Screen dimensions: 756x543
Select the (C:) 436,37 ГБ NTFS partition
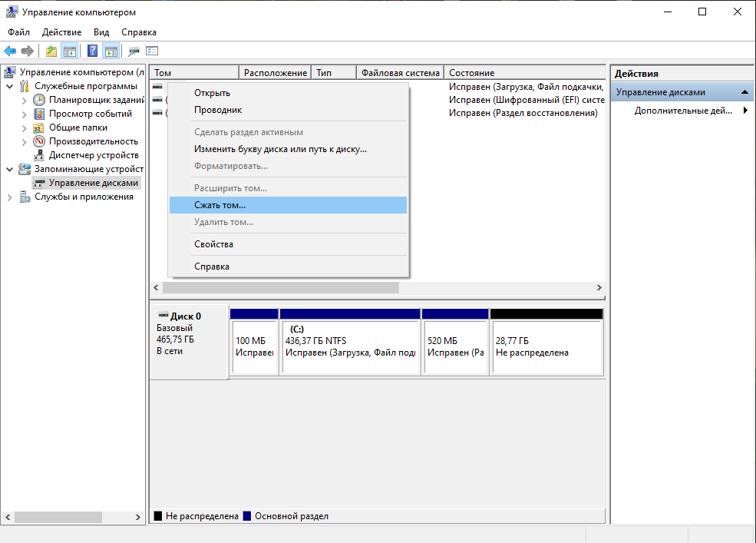point(350,342)
